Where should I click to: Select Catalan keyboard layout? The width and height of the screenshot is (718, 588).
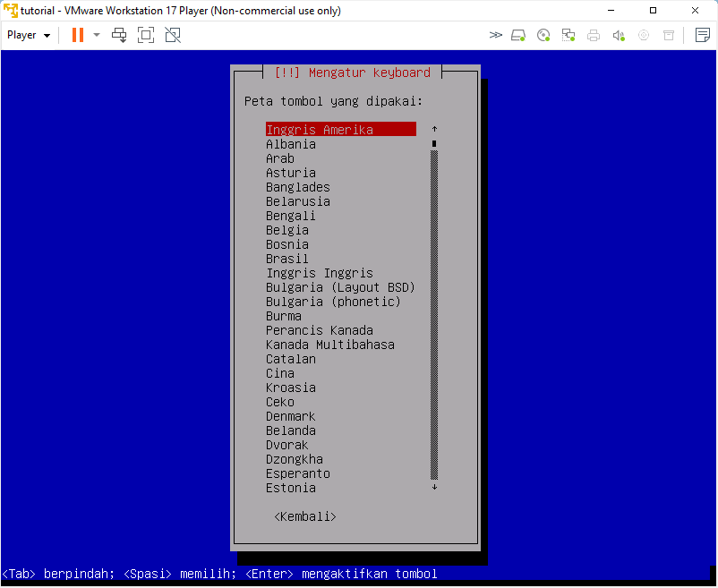tap(291, 359)
